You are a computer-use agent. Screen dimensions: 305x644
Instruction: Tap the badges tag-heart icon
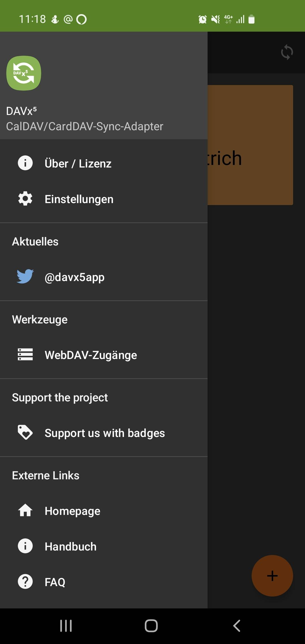tap(25, 432)
